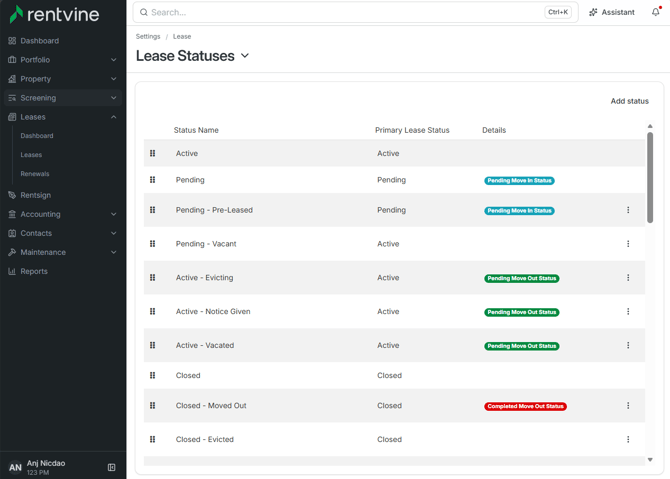Open the Assistant sparkle button
The image size is (670, 479).
click(611, 12)
